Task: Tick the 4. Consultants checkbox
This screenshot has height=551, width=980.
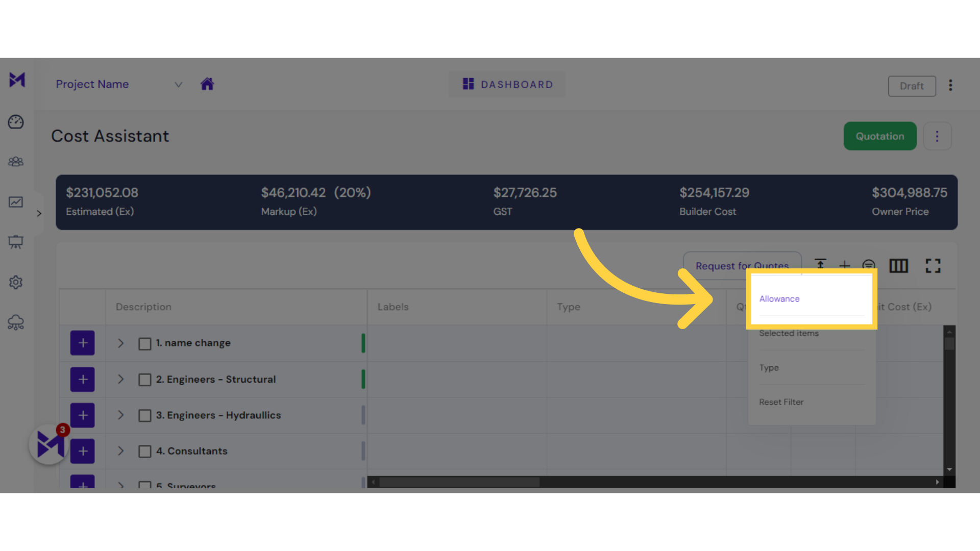Action: point(145,452)
